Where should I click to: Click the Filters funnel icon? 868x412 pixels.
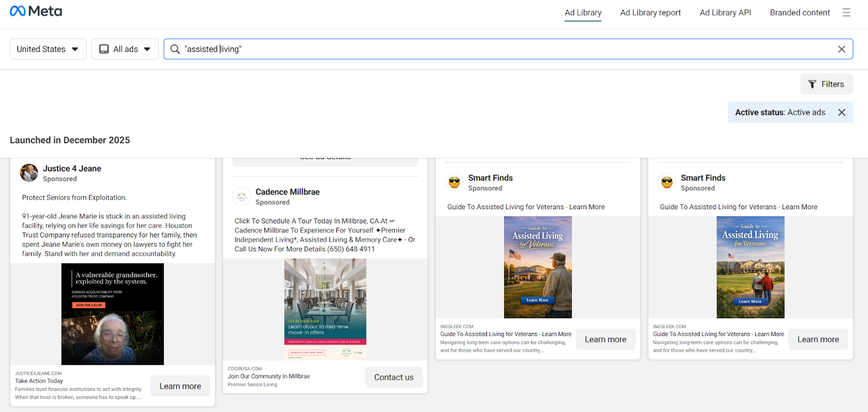(812, 84)
